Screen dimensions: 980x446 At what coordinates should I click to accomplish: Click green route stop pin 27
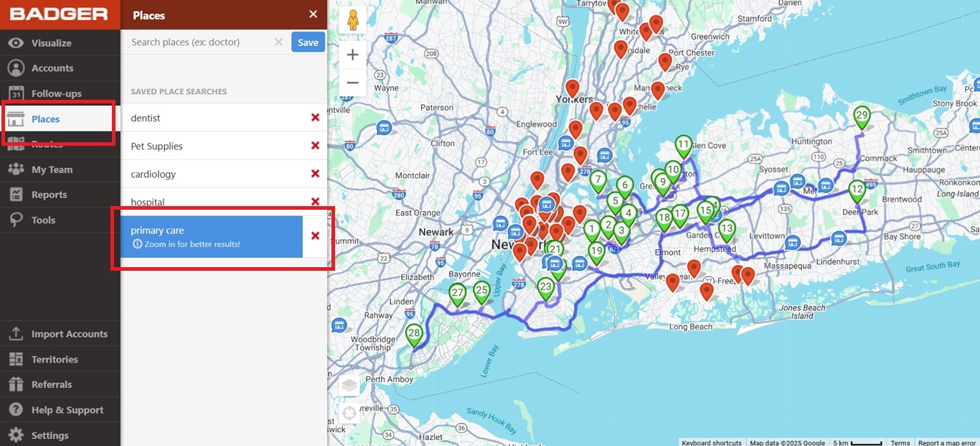(458, 294)
